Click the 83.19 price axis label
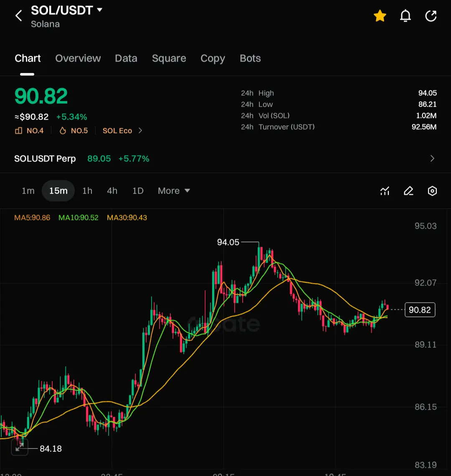The width and height of the screenshot is (451, 476). 426,465
